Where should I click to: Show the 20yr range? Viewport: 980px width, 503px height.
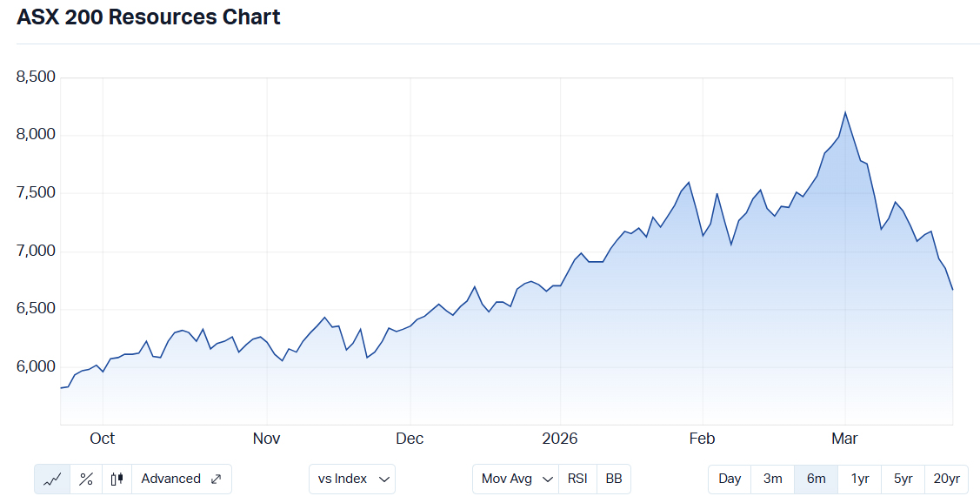[x=946, y=479]
